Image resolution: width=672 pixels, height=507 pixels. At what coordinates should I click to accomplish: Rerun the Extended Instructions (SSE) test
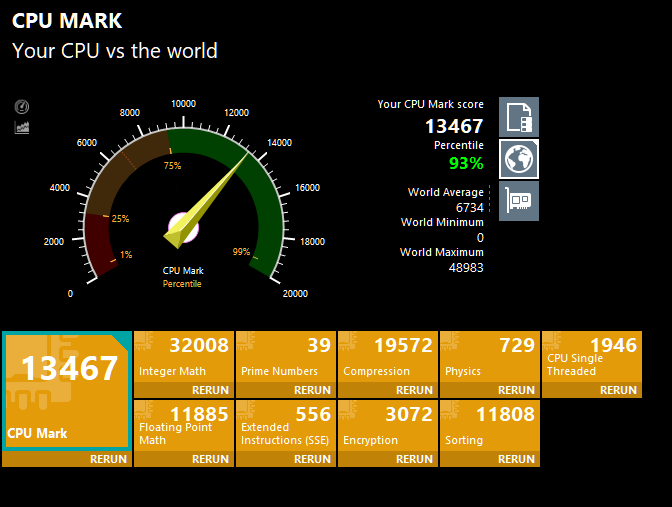click(286, 459)
